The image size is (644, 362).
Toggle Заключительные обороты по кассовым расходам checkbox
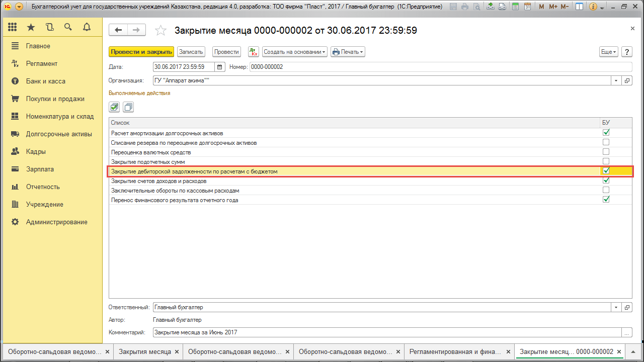(606, 190)
